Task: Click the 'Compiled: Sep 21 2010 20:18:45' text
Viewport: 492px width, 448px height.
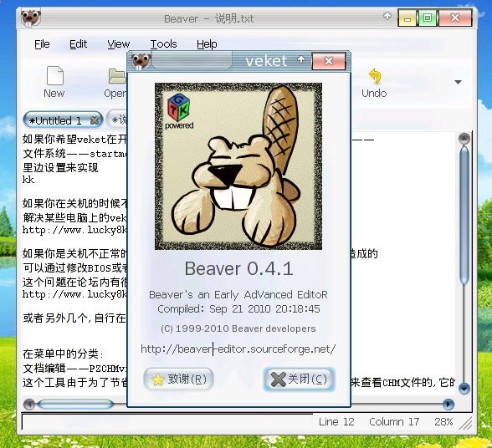Action: point(238,308)
